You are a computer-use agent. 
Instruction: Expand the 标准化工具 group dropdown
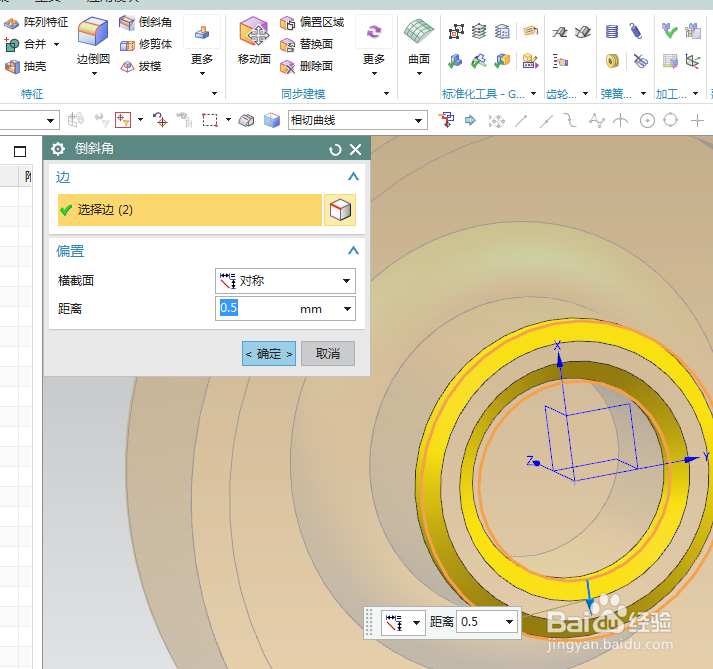[x=534, y=94]
